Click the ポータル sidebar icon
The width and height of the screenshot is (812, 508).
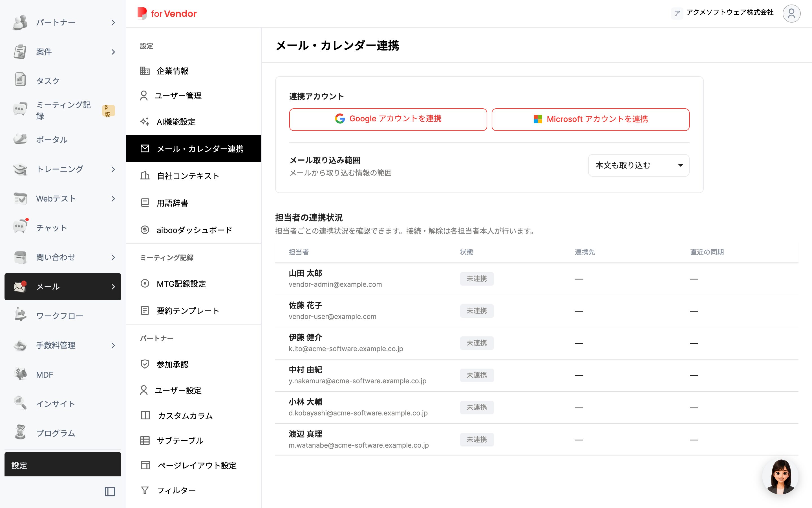[20, 139]
